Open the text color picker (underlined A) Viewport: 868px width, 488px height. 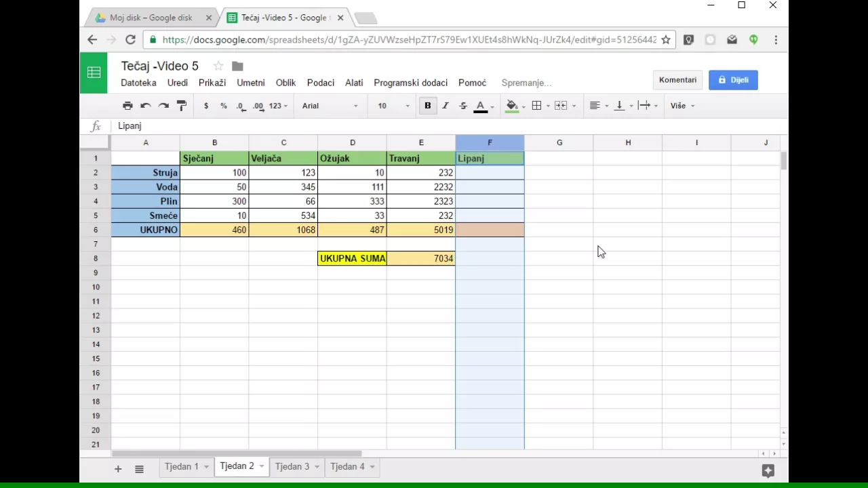pos(481,106)
